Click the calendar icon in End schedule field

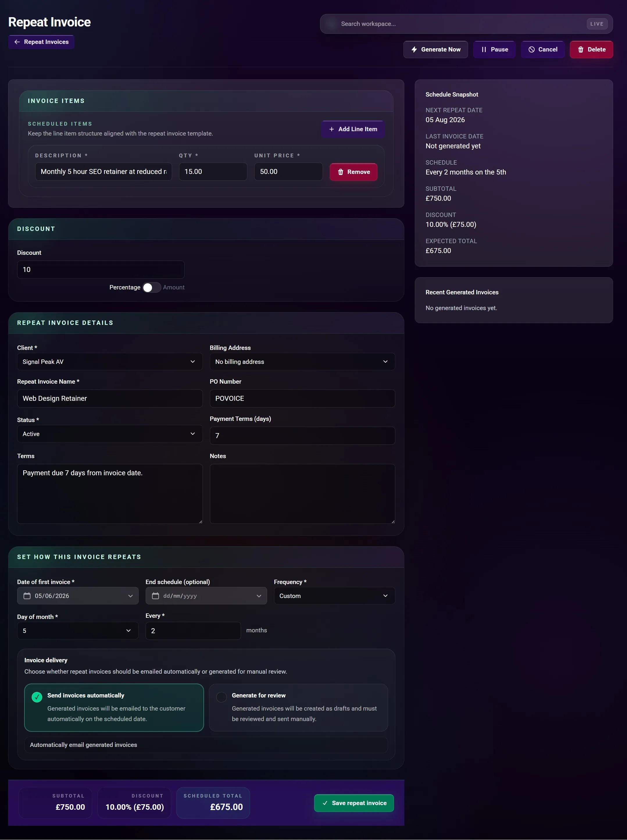155,596
